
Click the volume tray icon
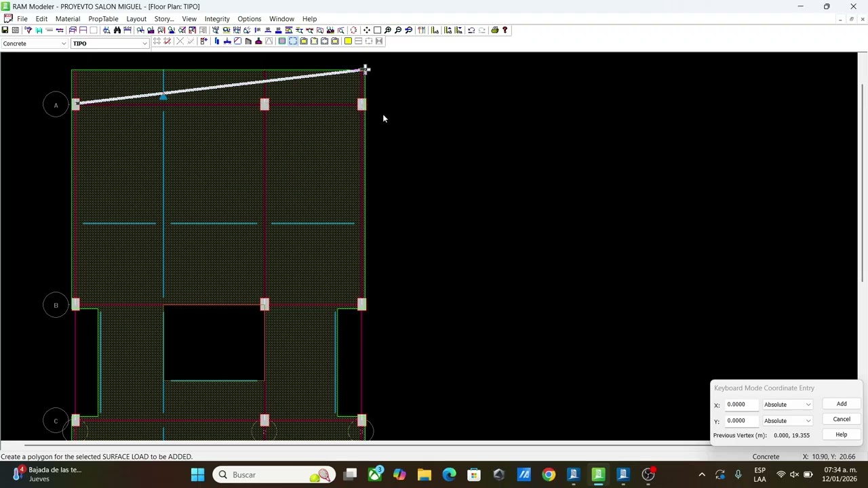tap(794, 474)
